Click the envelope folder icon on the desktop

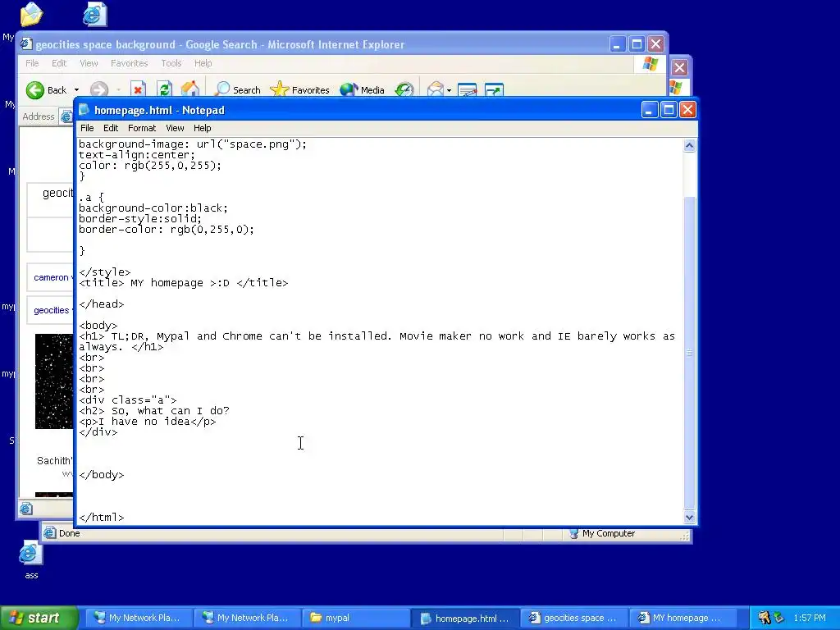click(31, 15)
